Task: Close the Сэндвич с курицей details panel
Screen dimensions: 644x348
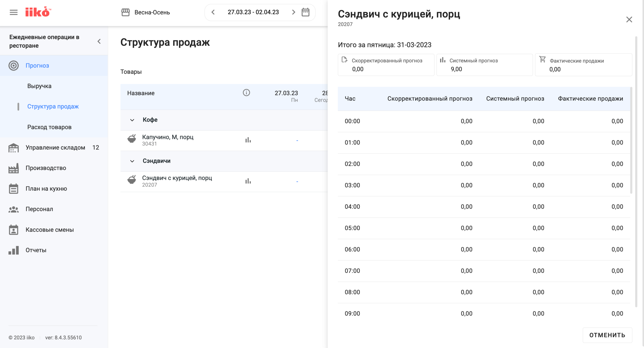Action: click(629, 19)
